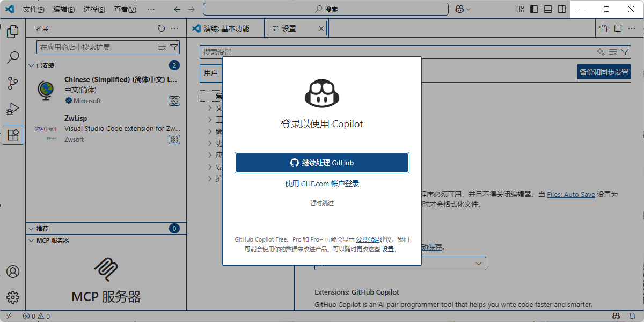Image resolution: width=644 pixels, height=322 pixels.
Task: Click the 备份和同步设置 button
Action: [604, 72]
